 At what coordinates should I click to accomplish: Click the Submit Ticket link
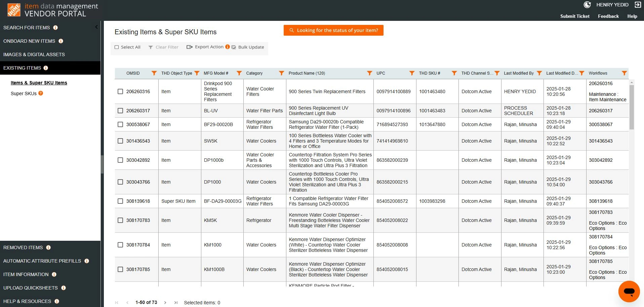pos(575,16)
